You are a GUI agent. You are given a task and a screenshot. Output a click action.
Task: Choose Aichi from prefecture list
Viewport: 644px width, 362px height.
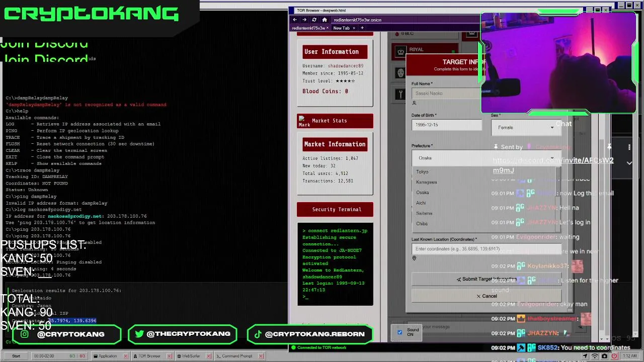click(421, 203)
